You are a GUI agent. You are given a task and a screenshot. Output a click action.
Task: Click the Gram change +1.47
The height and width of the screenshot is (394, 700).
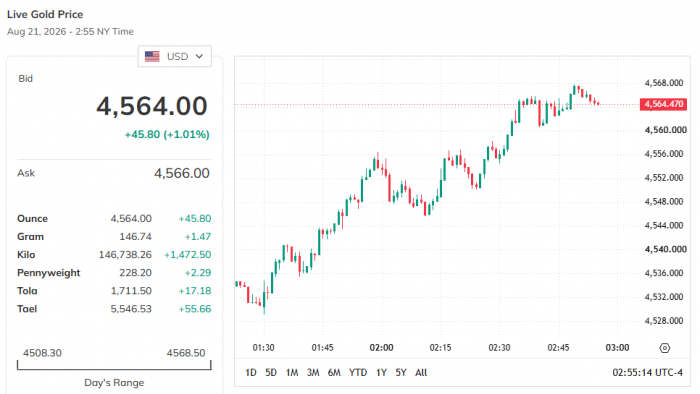(198, 236)
